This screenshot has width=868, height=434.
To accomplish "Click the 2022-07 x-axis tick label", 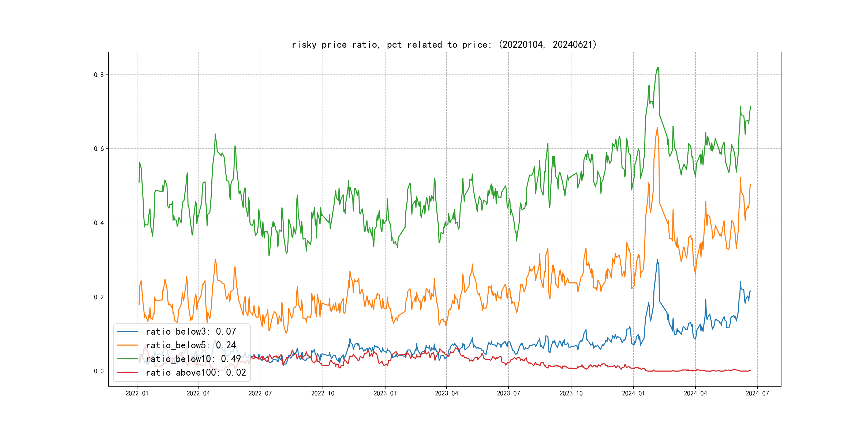I will click(260, 393).
